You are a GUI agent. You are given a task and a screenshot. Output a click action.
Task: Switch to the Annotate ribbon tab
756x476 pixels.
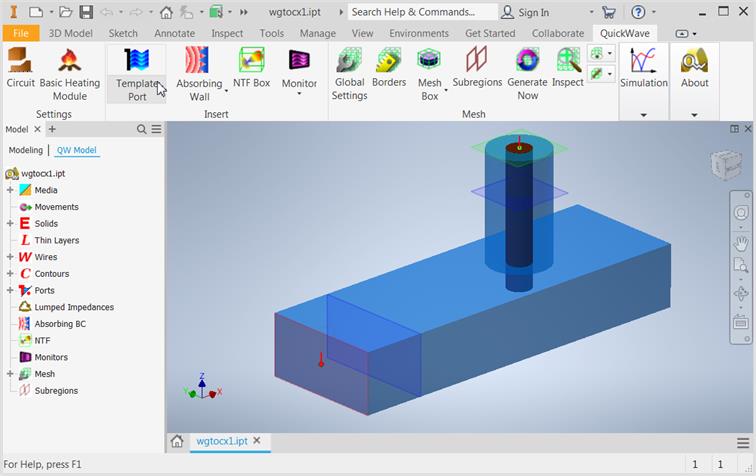click(x=175, y=33)
